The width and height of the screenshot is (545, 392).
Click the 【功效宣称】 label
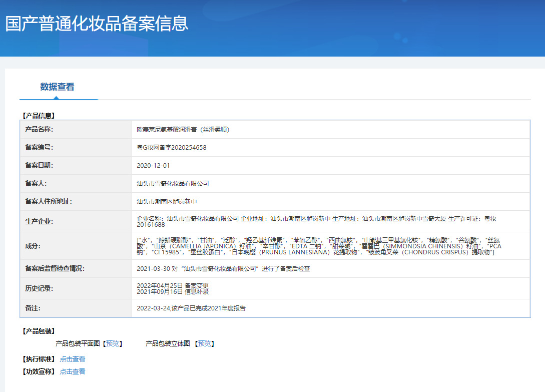pos(39,371)
